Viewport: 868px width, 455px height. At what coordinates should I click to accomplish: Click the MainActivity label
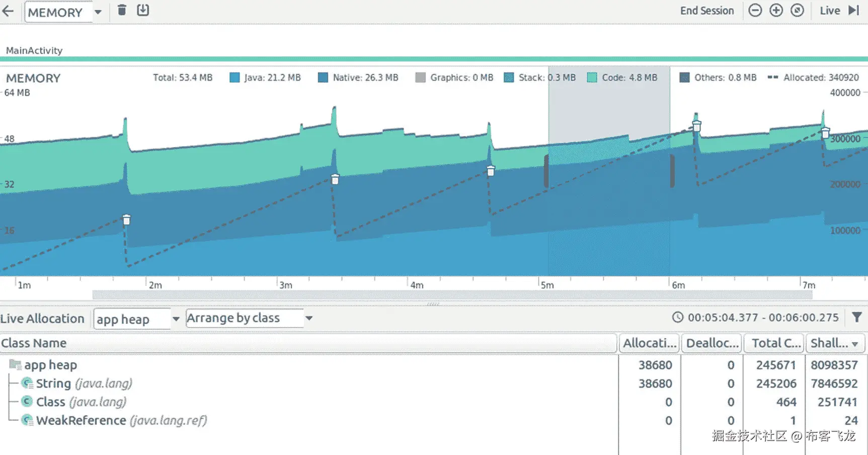coord(34,50)
